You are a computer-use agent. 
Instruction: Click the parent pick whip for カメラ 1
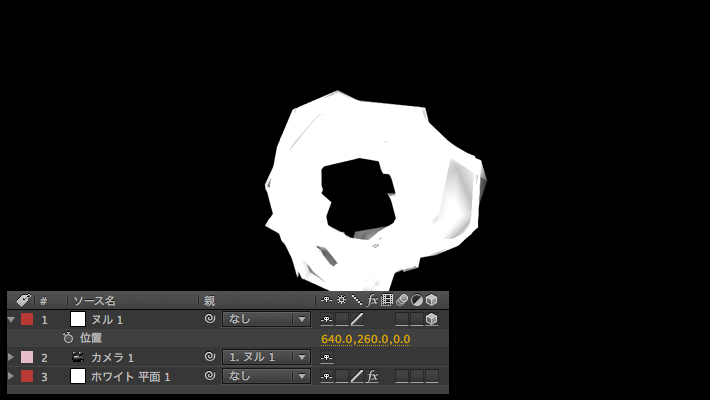pos(210,357)
